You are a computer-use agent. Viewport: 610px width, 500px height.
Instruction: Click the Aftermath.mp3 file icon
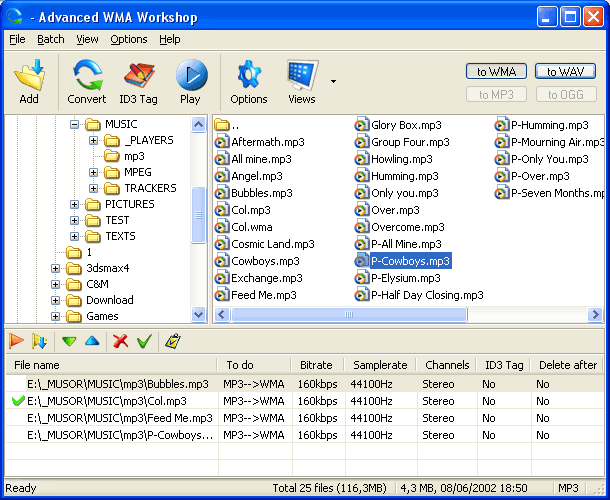click(222, 142)
